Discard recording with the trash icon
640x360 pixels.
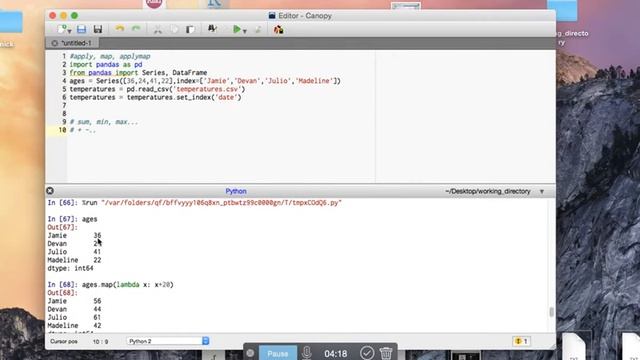click(386, 353)
